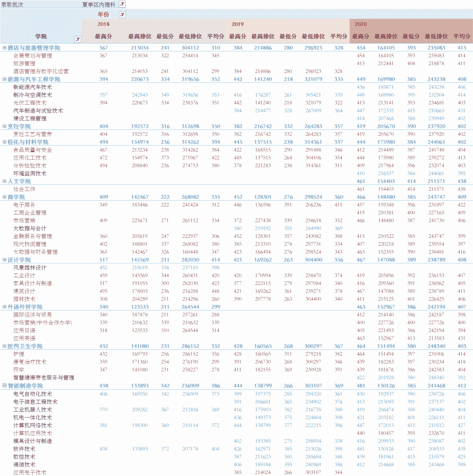This screenshot has height=476, width=473.
Task: Select the 社会工作 row label
Action: coord(24,189)
